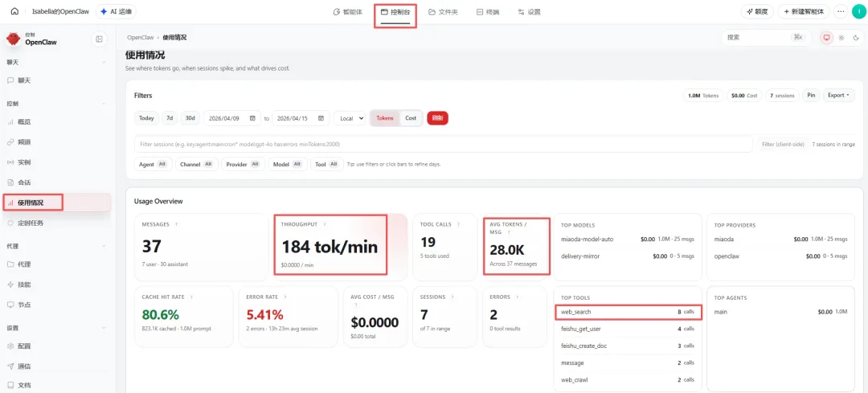Open the three-dot more options menu

(x=841, y=11)
